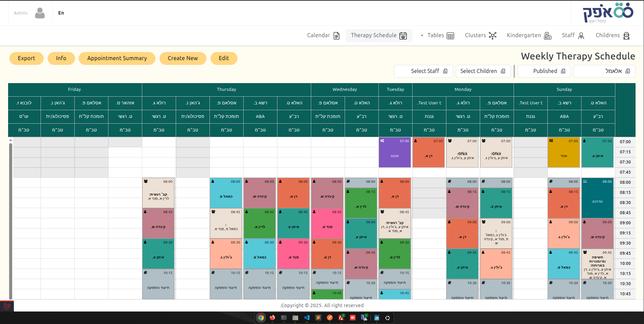
Task: Click the Childrens child face icon
Action: click(626, 36)
